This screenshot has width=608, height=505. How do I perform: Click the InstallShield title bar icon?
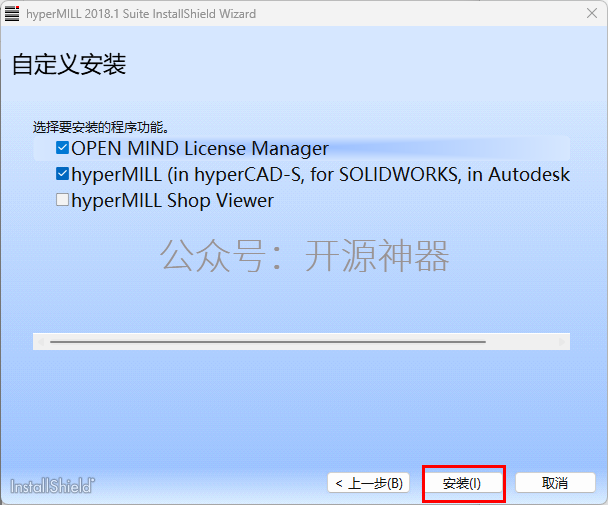coord(12,14)
